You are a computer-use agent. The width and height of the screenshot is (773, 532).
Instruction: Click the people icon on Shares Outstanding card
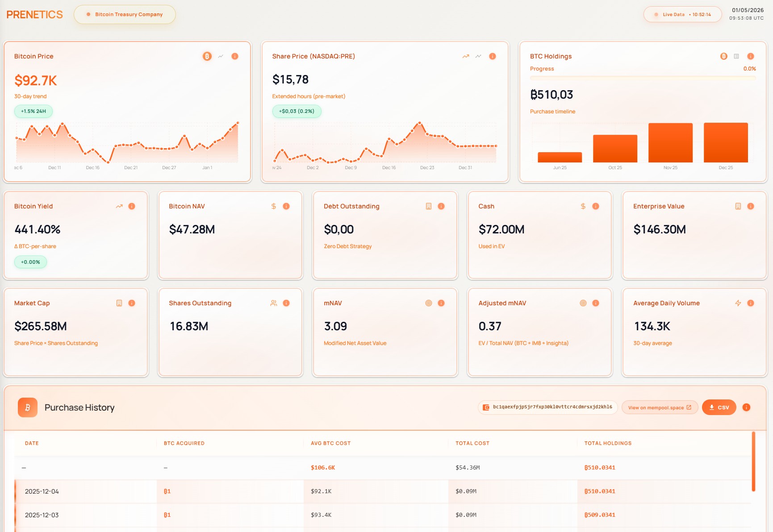(273, 303)
